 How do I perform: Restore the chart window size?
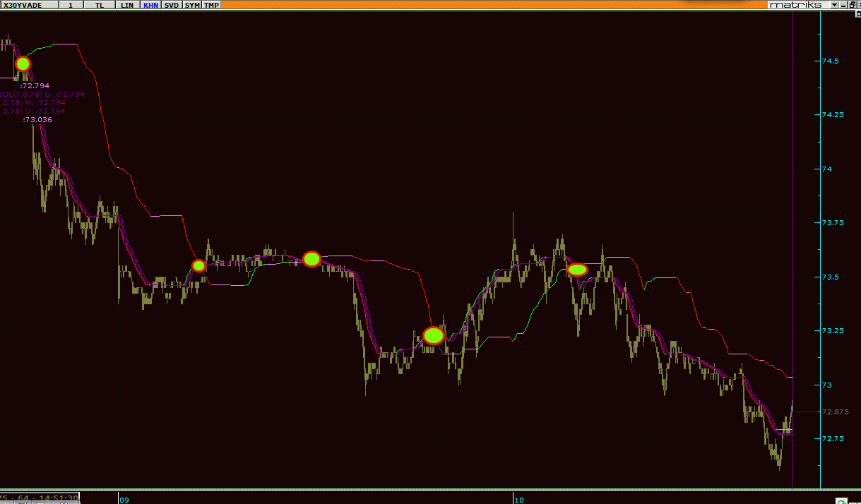click(x=854, y=5)
